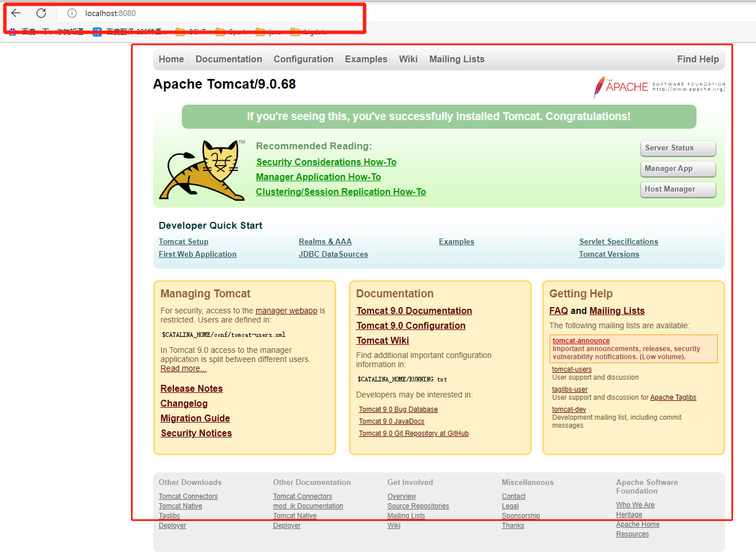The height and width of the screenshot is (553, 756).
Task: Go back using the browser back arrow
Action: (x=16, y=13)
